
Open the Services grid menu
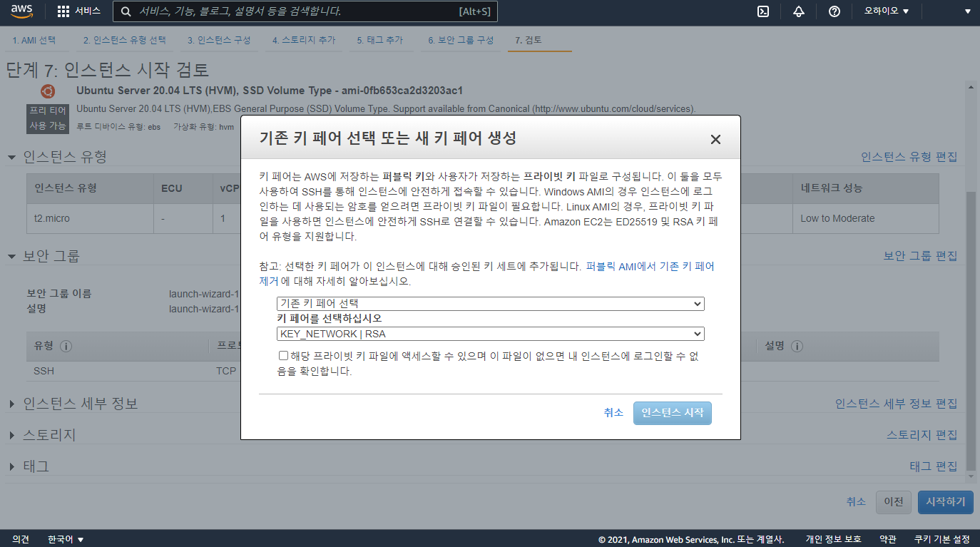[78, 11]
